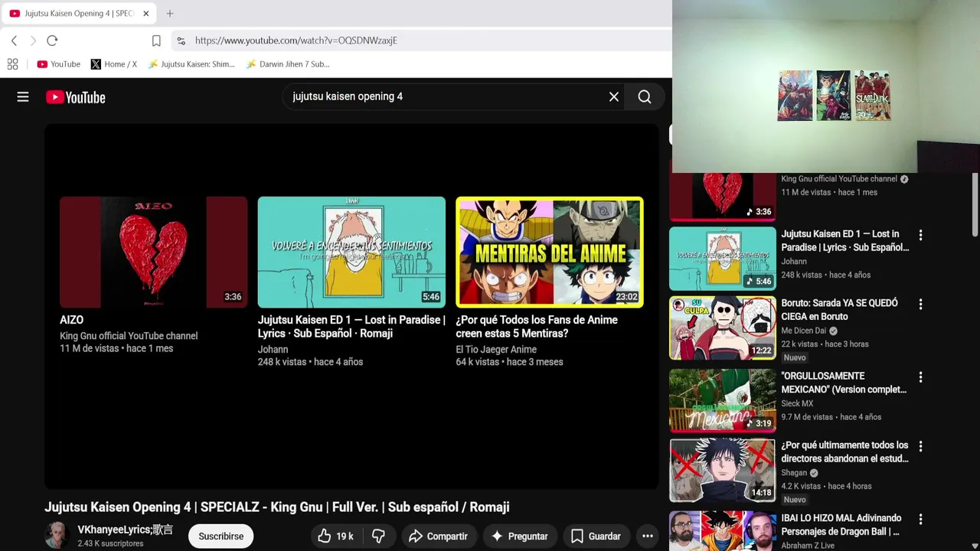
Task: Close the Jujutsu Kaisen Opening 4 tab
Action: (x=145, y=14)
